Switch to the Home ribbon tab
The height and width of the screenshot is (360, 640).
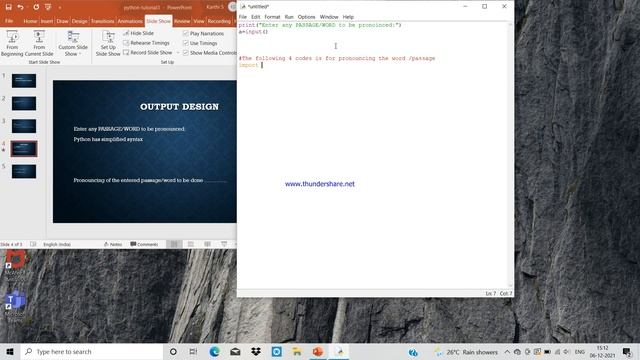(x=30, y=21)
